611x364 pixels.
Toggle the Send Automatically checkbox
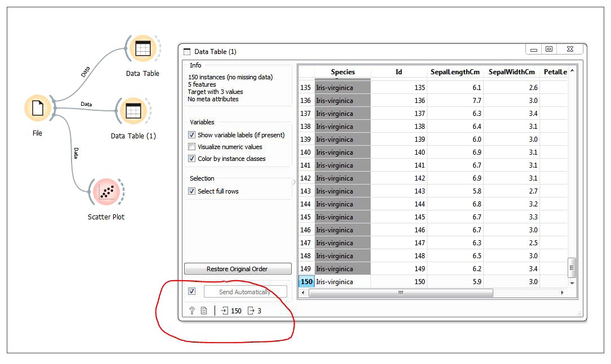(x=192, y=291)
